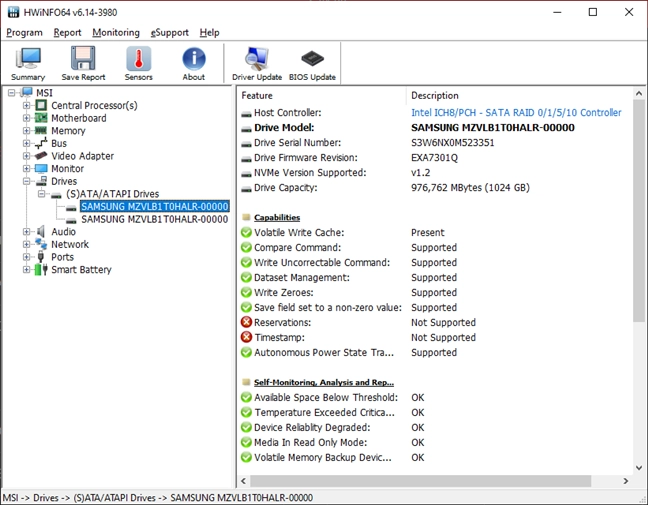Select the Audio speaker icon
The width and height of the screenshot is (648, 505).
(x=40, y=231)
